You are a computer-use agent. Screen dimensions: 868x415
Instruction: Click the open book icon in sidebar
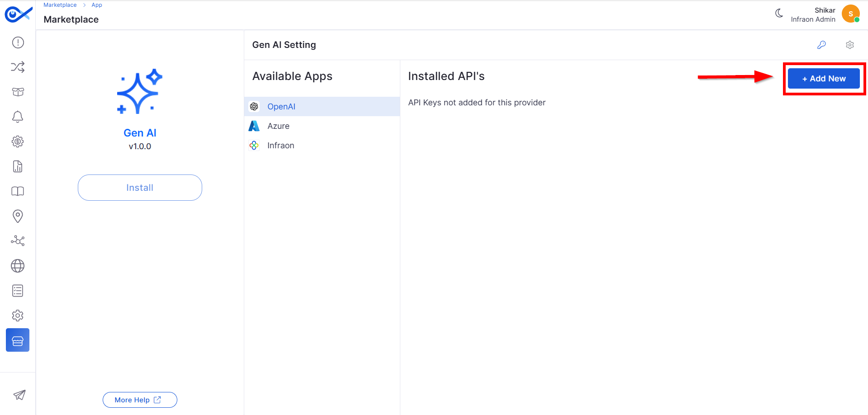click(x=18, y=191)
